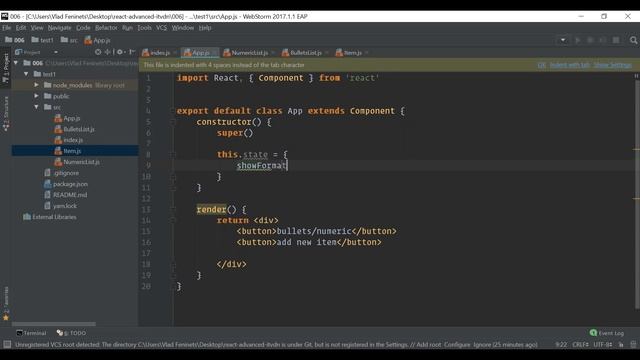This screenshot has width=640, height=360.
Task: Close the Item.js editor tab
Action: click(x=367, y=53)
